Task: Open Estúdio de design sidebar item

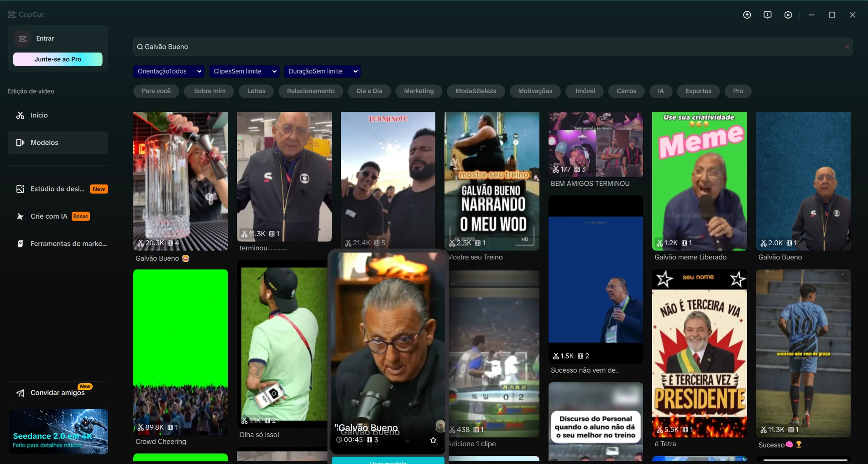Action: click(58, 189)
